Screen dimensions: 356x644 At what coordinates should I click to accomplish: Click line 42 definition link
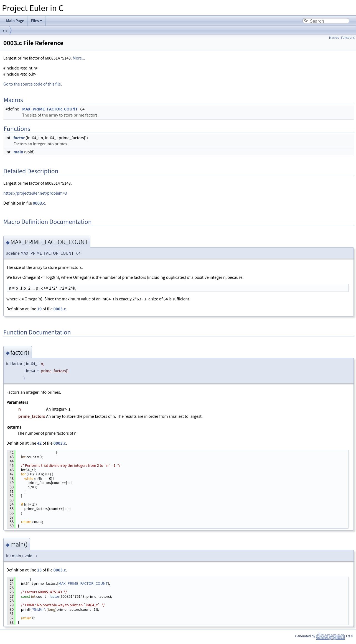pyautogui.click(x=39, y=443)
